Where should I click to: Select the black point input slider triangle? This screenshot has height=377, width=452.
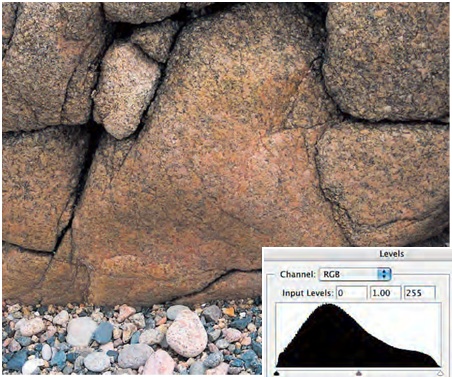[x=277, y=373]
